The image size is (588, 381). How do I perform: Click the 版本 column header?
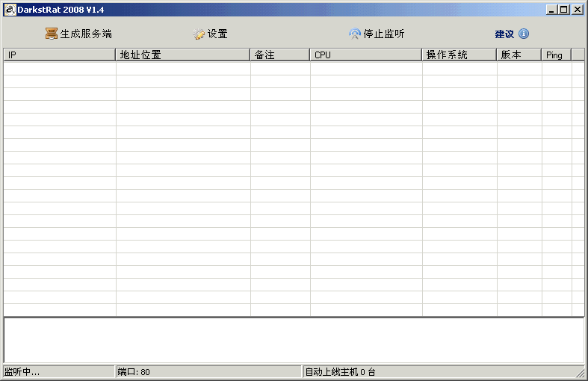pyautogui.click(x=519, y=55)
